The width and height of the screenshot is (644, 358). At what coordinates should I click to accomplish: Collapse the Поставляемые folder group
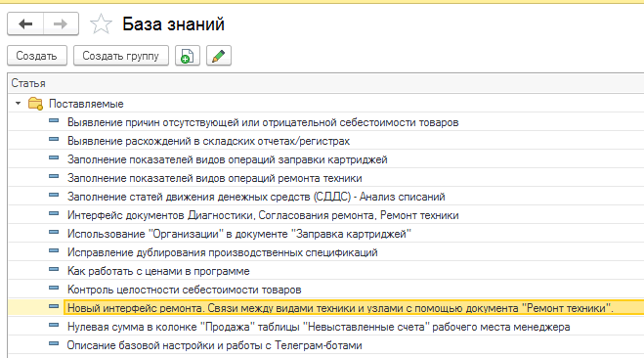point(18,103)
